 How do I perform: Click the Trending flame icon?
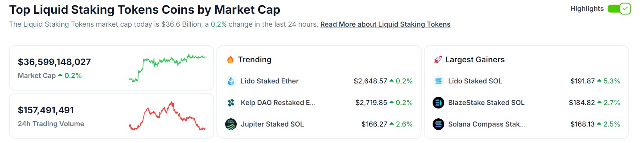[x=230, y=60]
